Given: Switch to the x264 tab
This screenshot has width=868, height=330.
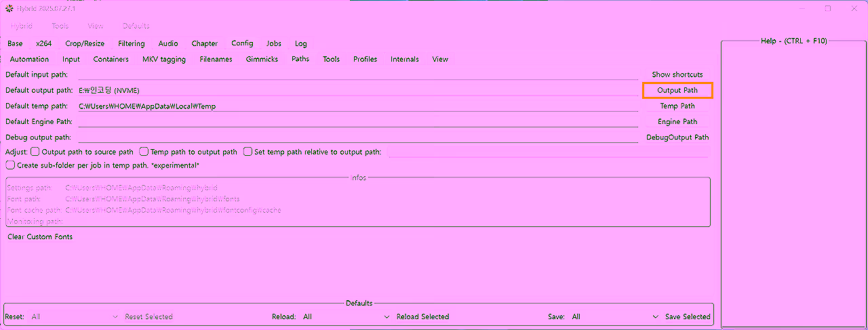Looking at the screenshot, I should coord(44,43).
